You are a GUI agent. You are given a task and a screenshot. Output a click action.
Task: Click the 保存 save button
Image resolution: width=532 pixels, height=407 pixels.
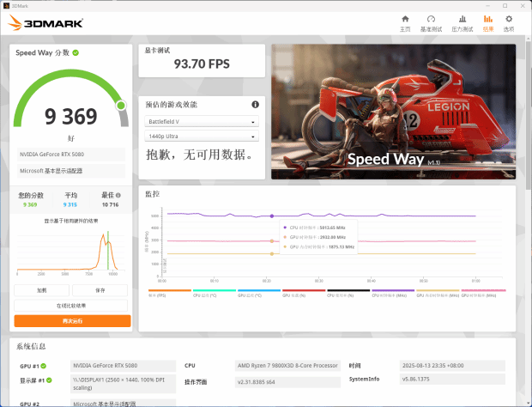point(100,290)
